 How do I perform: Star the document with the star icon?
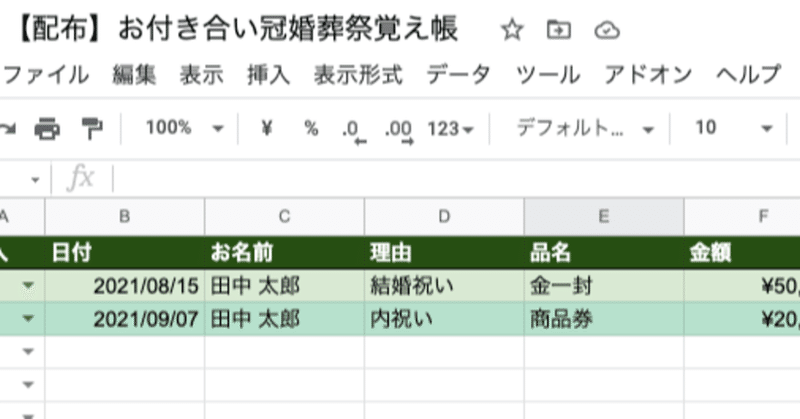(x=512, y=30)
